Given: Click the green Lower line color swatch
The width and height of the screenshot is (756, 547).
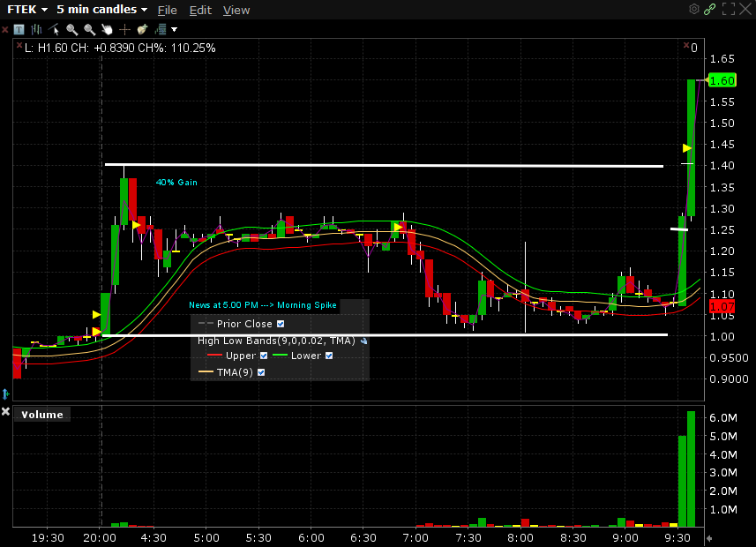Looking at the screenshot, I should click(280, 356).
